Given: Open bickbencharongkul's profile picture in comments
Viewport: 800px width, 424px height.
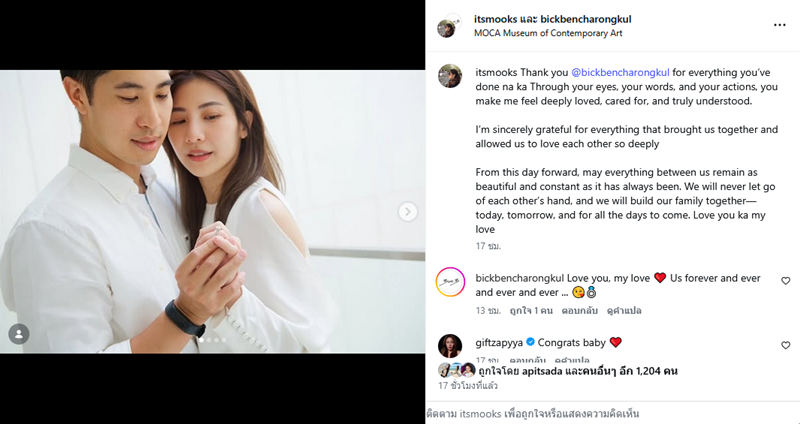Looking at the screenshot, I should point(450,283).
